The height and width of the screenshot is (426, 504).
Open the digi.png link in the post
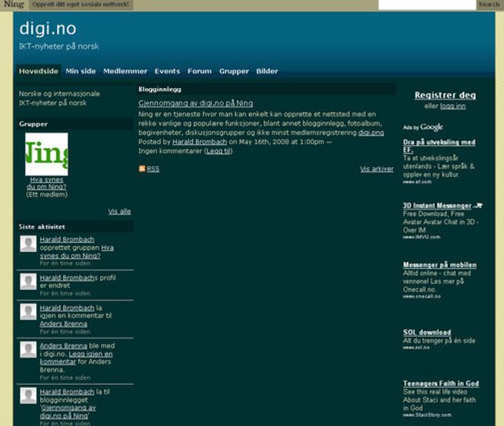(x=371, y=132)
